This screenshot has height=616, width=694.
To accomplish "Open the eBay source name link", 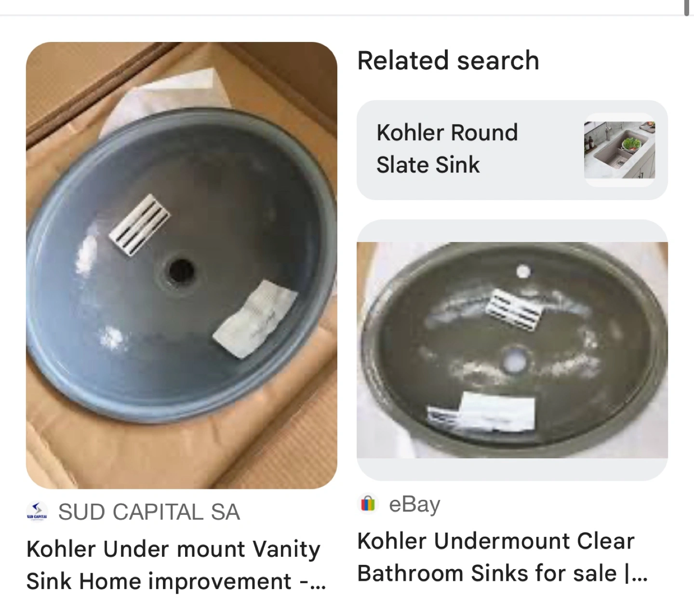I will tap(414, 505).
